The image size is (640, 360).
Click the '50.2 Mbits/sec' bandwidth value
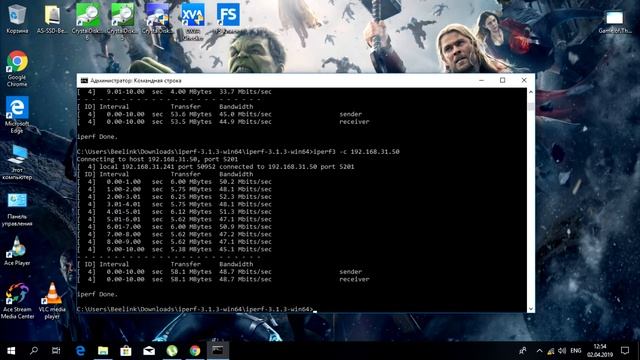pyautogui.click(x=245, y=182)
